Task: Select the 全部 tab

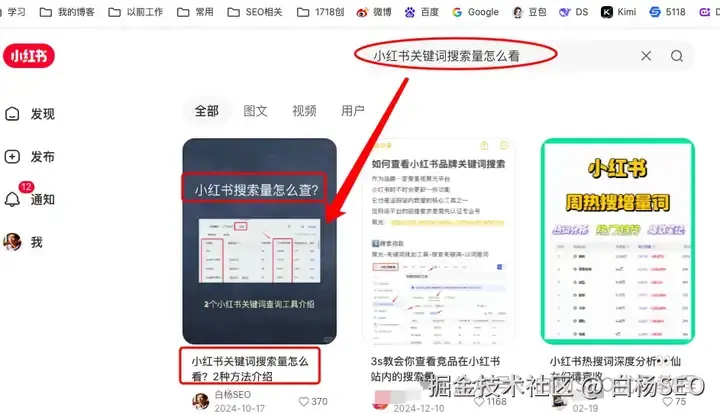Action: pyautogui.click(x=207, y=111)
